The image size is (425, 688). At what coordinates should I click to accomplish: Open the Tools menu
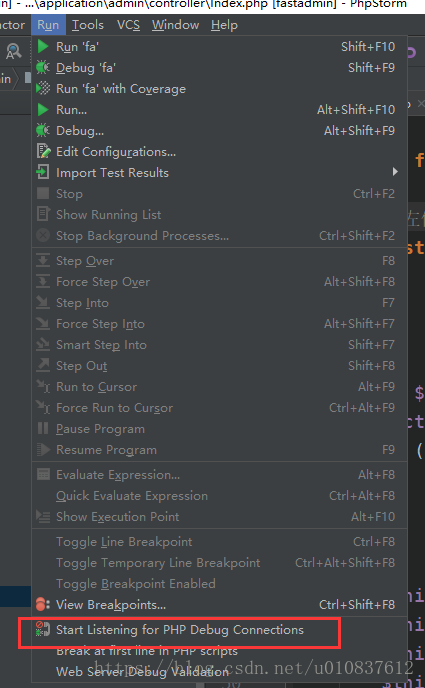pyautogui.click(x=88, y=25)
